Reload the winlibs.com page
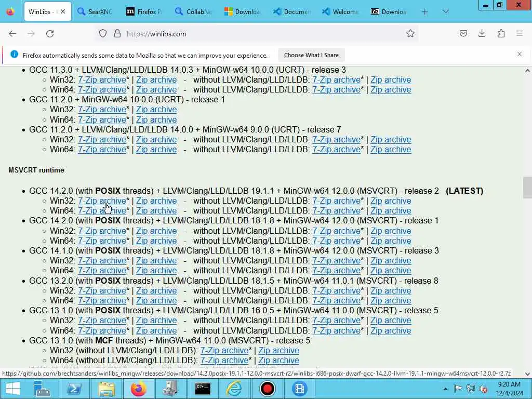532x399 pixels. click(x=50, y=34)
